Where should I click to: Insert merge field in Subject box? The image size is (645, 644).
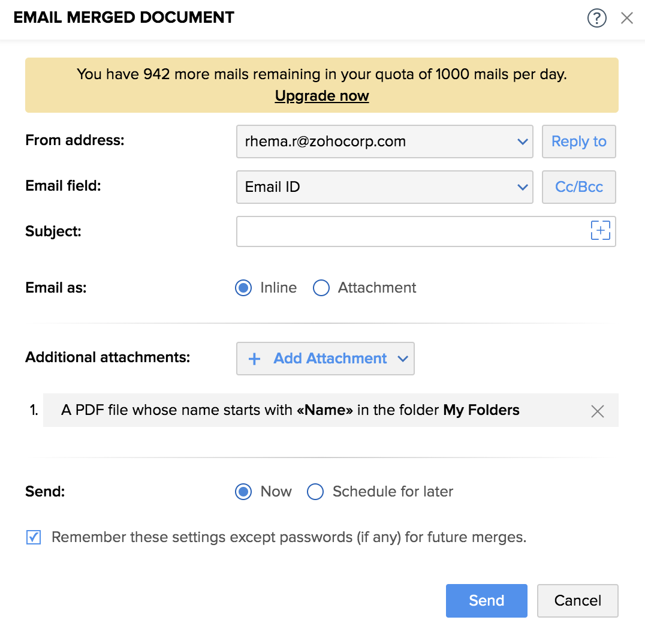[x=600, y=230]
